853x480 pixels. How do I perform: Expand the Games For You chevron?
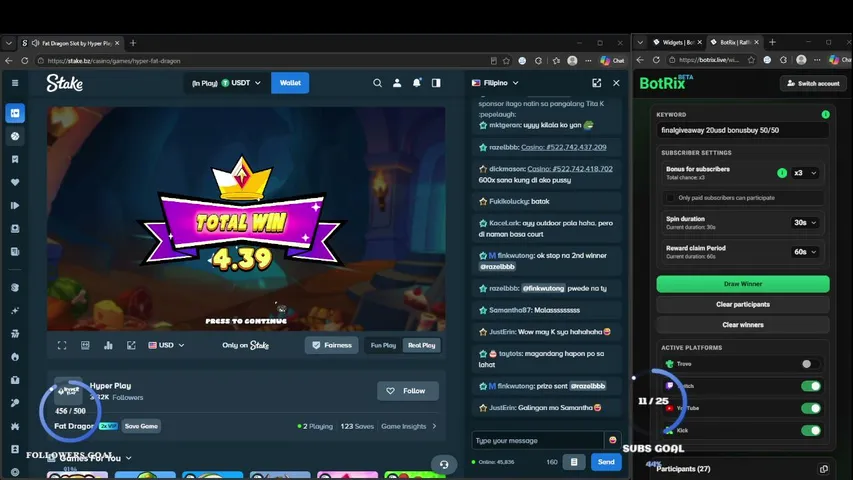(129, 458)
